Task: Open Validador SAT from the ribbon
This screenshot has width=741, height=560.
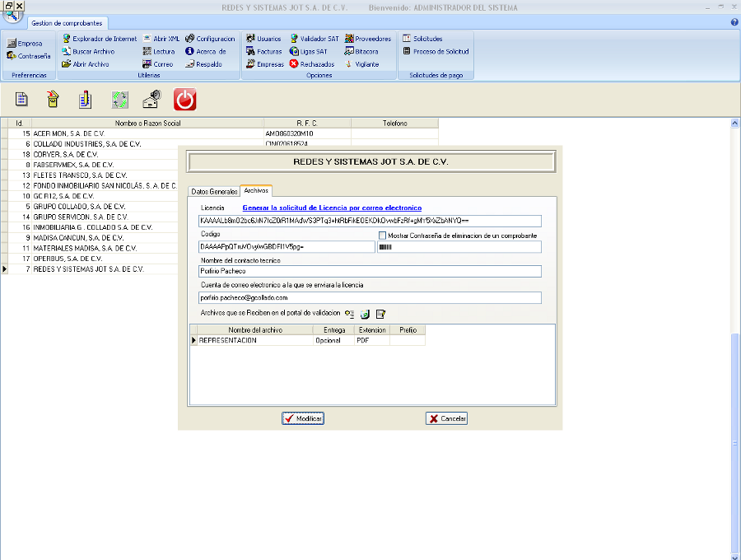Action: point(314,39)
